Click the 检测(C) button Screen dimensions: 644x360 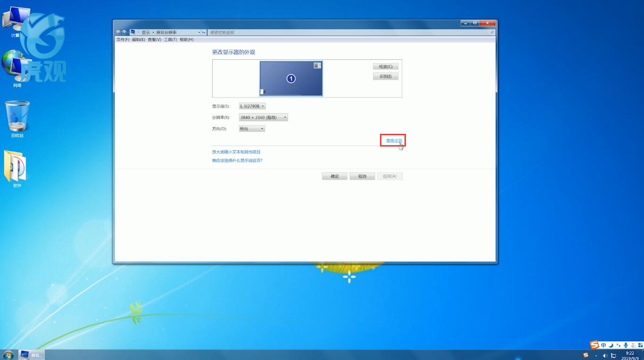386,66
